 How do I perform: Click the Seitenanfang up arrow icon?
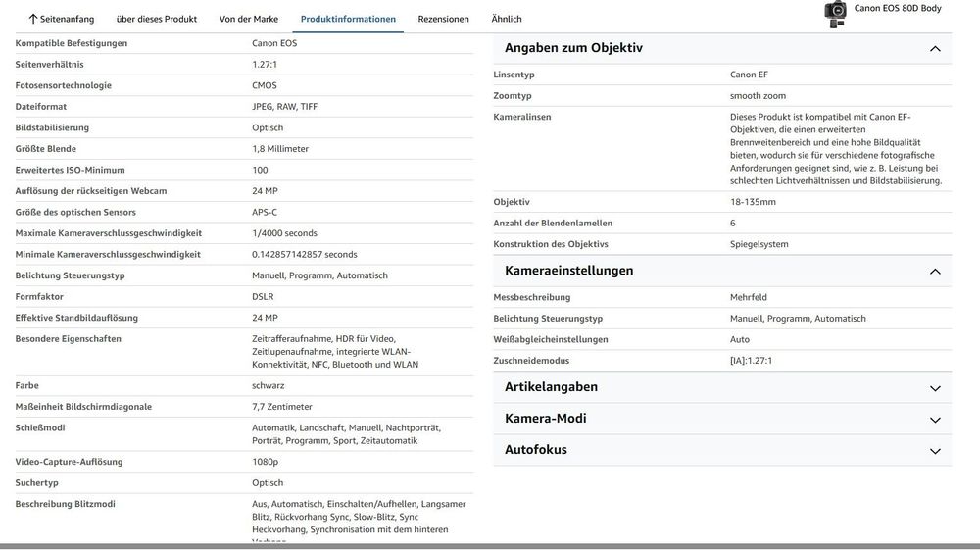point(33,19)
